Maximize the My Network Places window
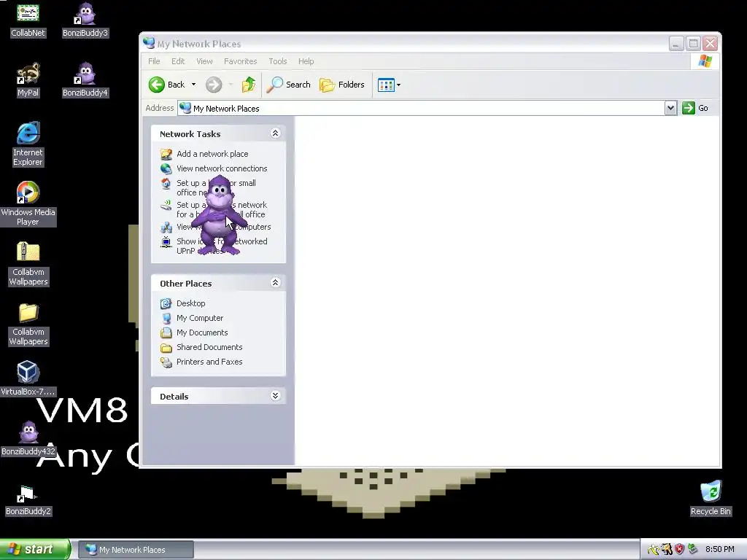Viewport: 747px width, 560px height. (x=693, y=43)
